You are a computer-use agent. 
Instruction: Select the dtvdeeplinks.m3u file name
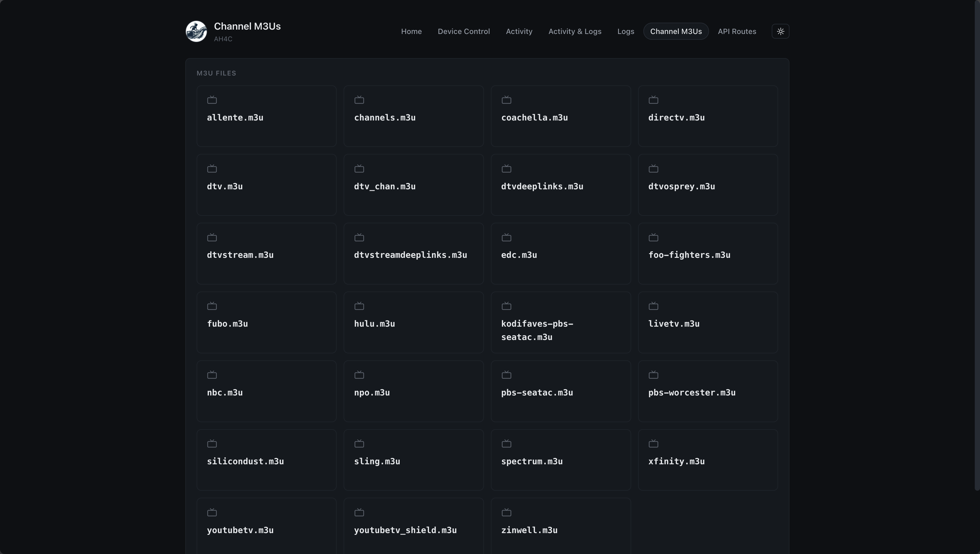pyautogui.click(x=542, y=186)
